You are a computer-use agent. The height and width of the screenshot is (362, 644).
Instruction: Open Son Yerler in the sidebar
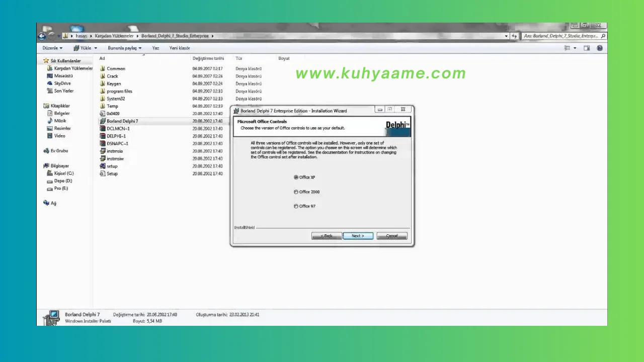(64, 91)
